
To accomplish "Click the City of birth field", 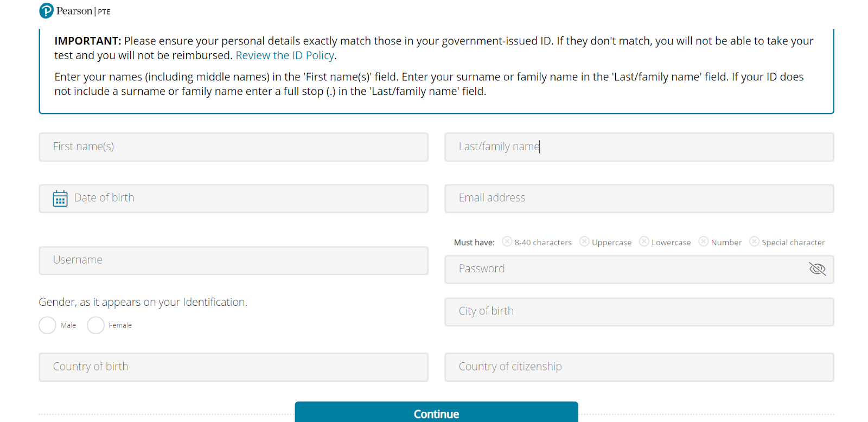I will 639,312.
